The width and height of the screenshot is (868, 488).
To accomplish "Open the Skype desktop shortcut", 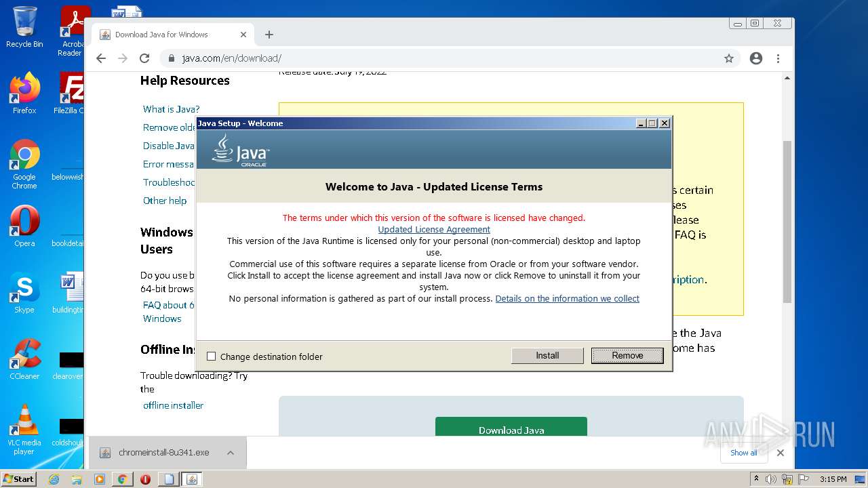I will pos(24,293).
